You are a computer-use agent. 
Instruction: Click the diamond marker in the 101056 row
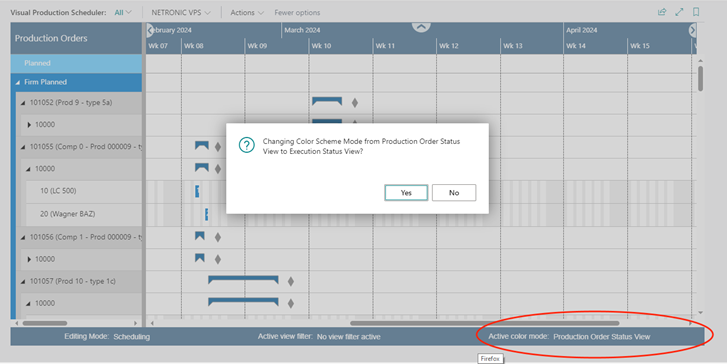point(218,237)
